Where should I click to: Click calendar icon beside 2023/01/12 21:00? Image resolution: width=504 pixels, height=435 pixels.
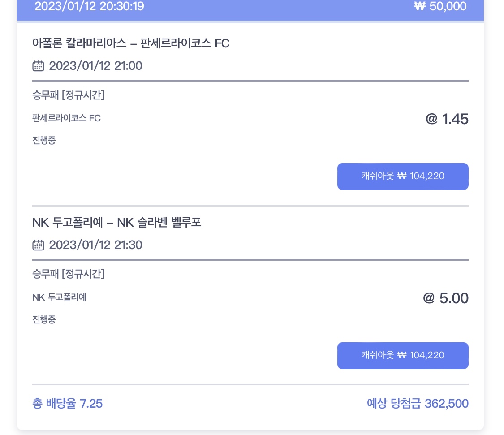pyautogui.click(x=38, y=66)
